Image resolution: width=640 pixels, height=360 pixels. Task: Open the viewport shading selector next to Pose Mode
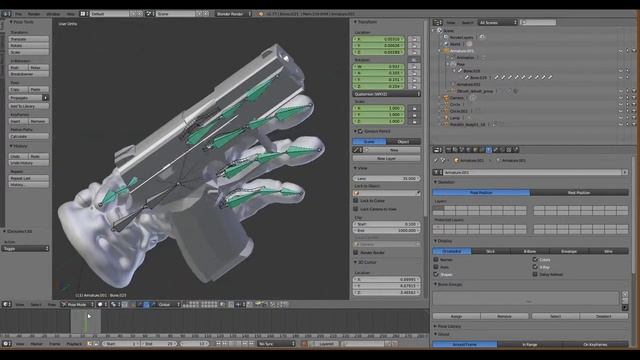coord(102,304)
